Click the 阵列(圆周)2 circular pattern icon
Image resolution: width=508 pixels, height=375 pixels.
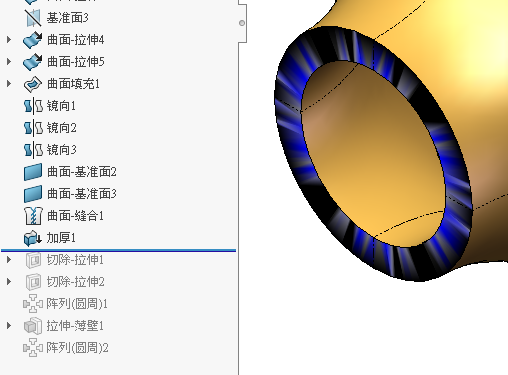tap(33, 348)
